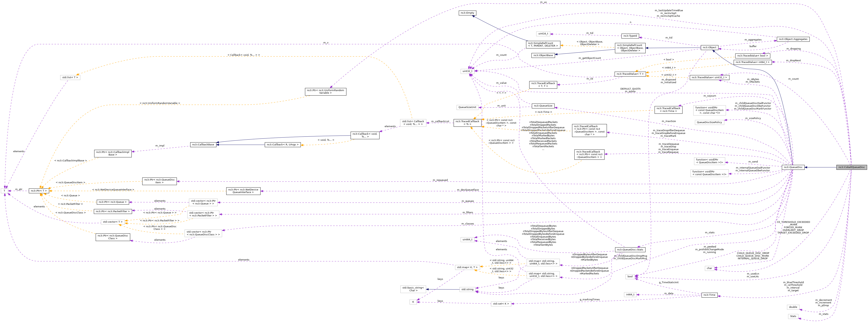Click function node with const char* argument
Viewport: 868px width, 322px height.
(709, 110)
